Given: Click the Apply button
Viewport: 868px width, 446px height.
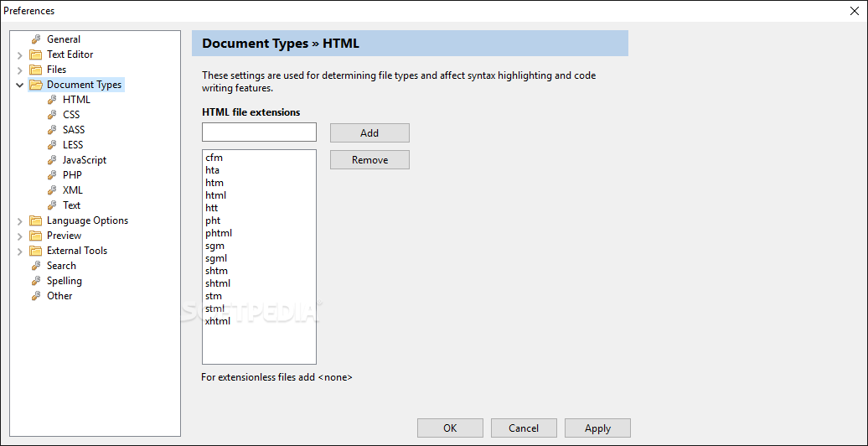Looking at the screenshot, I should tap(598, 428).
